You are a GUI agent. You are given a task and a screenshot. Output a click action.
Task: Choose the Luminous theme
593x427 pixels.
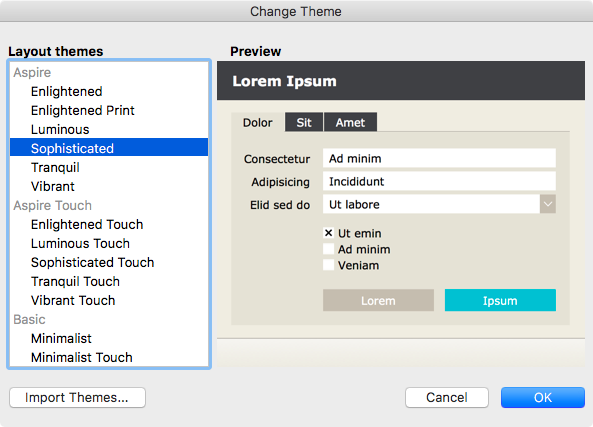pyautogui.click(x=109, y=129)
